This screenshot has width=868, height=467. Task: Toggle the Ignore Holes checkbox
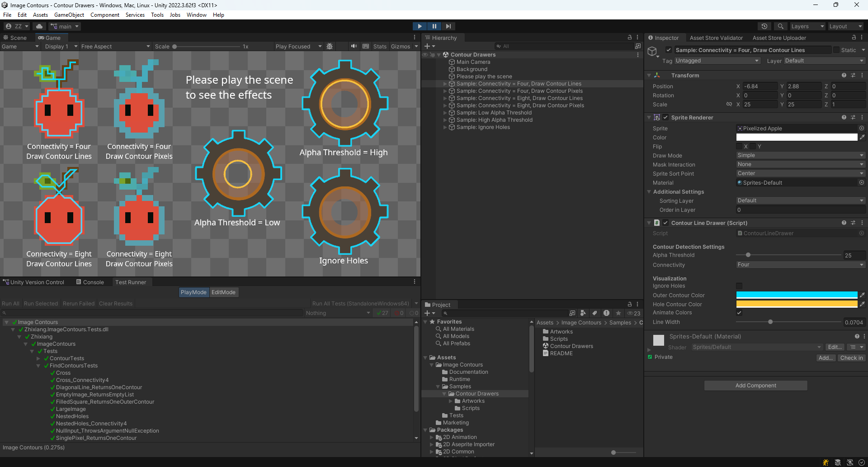[739, 286]
